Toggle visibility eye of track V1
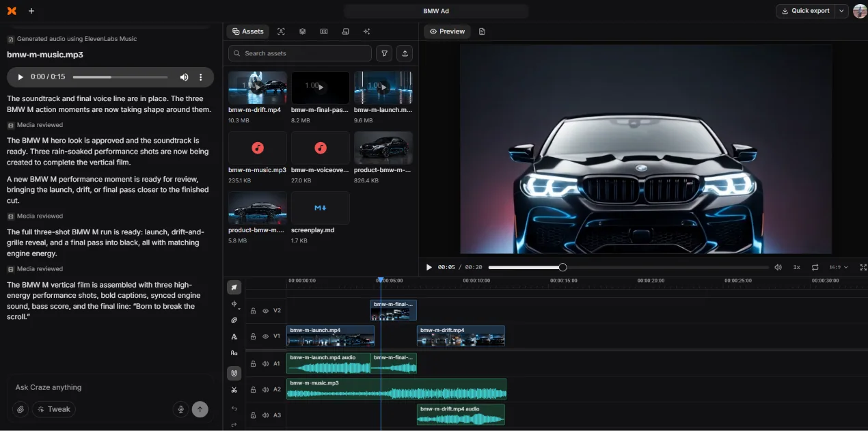The image size is (868, 431). [x=265, y=336]
